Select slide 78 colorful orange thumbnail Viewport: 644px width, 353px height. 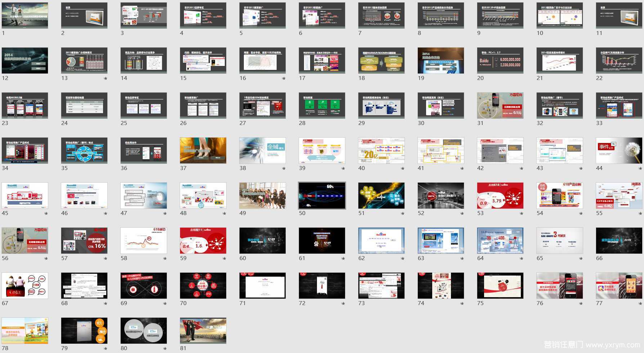tap(25, 331)
